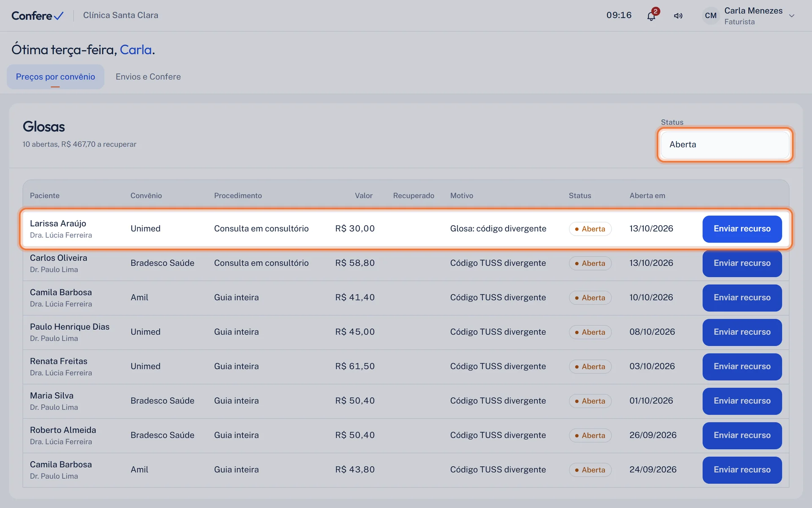This screenshot has width=812, height=508.
Task: Click the Aberta status badge for Camila Barbosa Amil 10/10
Action: coord(590,298)
